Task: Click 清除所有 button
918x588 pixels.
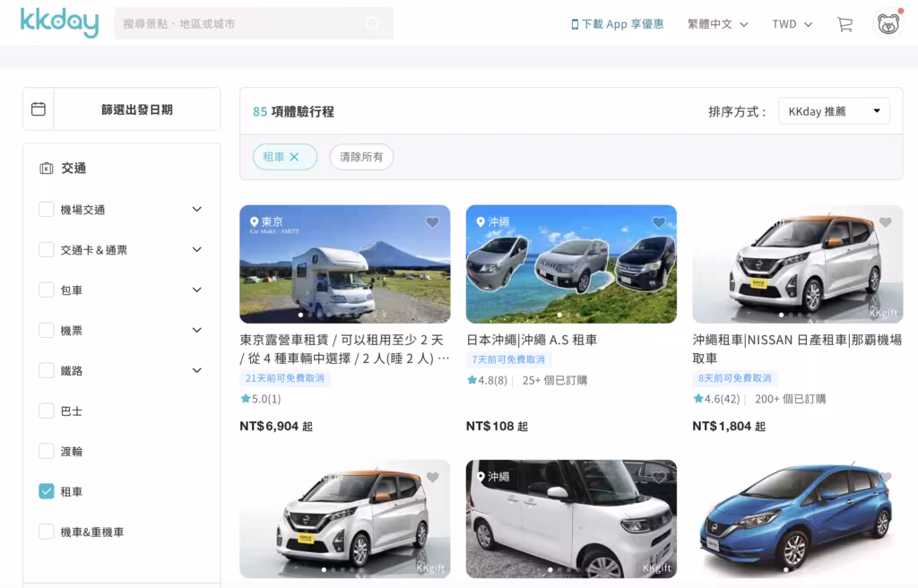Action: 361,157
